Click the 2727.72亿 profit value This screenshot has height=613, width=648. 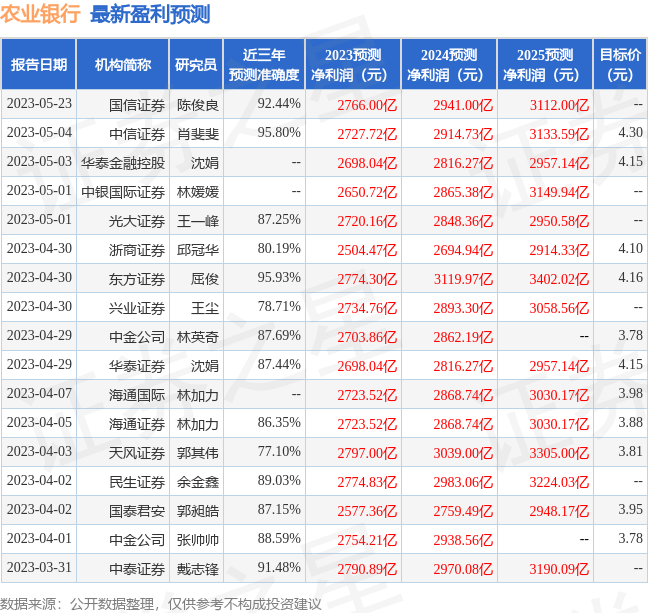tap(367, 134)
